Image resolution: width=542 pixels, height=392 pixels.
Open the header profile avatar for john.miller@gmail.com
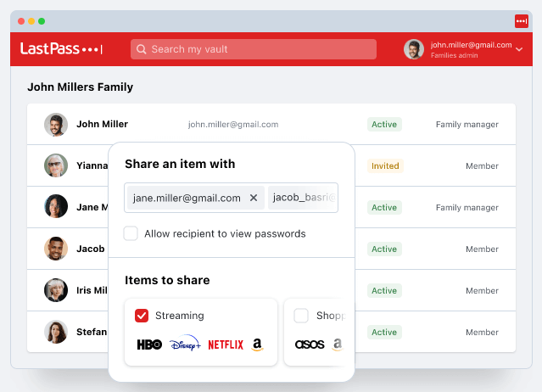click(x=413, y=49)
